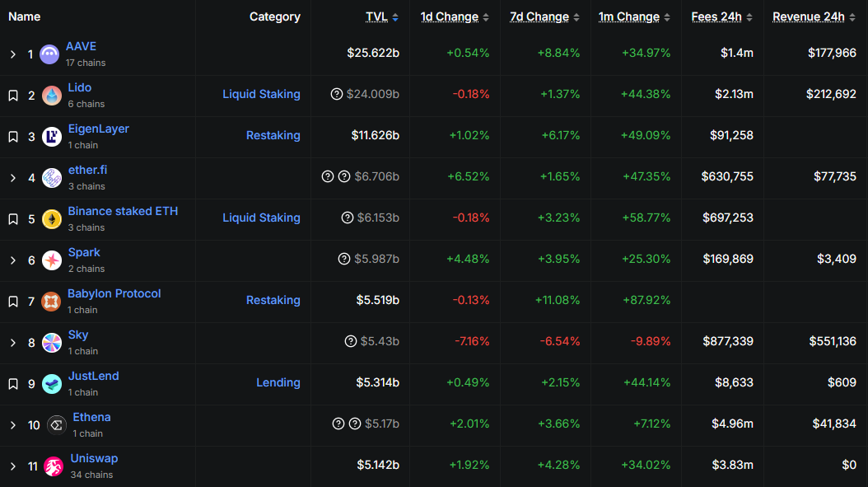
Task: Open Liquid Staking category in Lido row
Action: coord(261,94)
